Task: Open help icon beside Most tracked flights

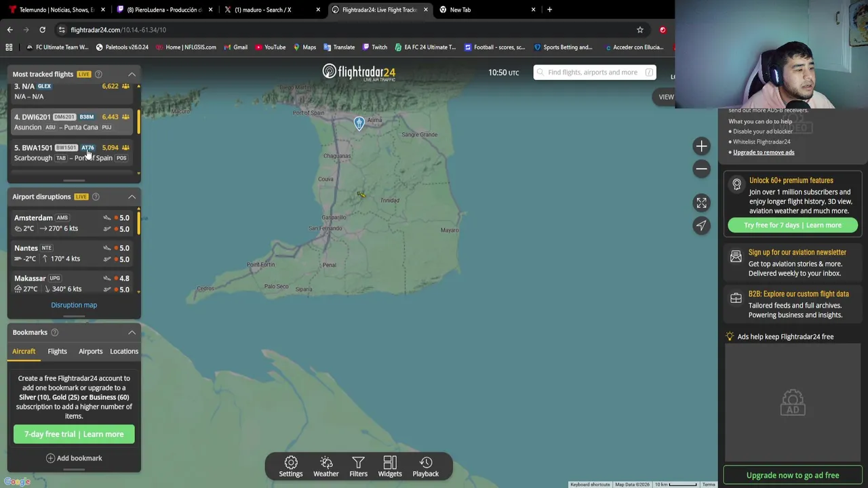Action: [98, 74]
